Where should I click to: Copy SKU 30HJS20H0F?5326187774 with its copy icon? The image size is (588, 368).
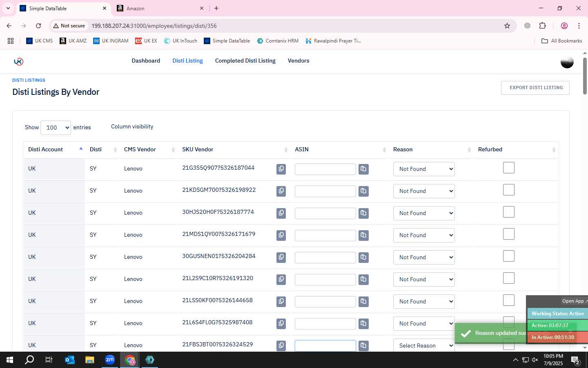(281, 213)
